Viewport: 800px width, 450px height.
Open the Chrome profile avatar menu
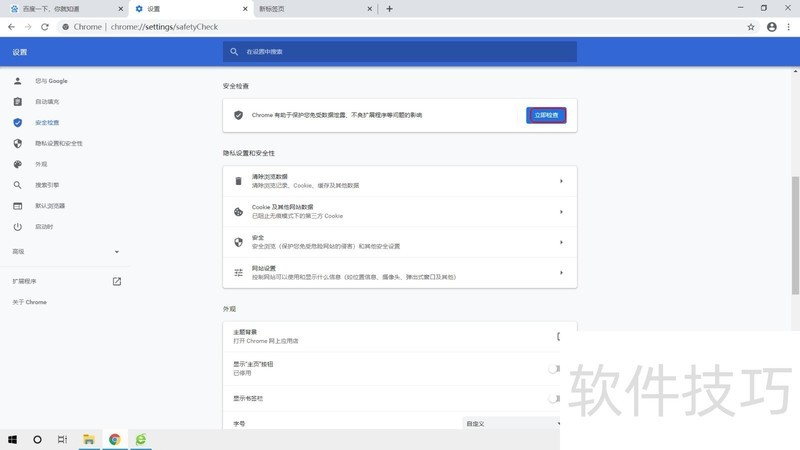[x=771, y=27]
